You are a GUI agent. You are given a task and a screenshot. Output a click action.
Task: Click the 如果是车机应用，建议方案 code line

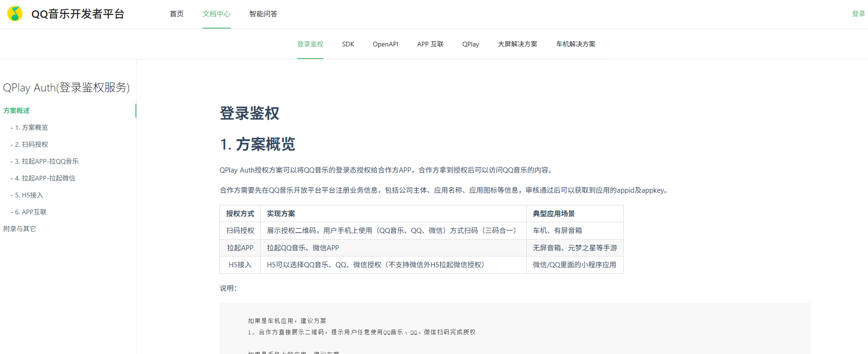tap(287, 321)
